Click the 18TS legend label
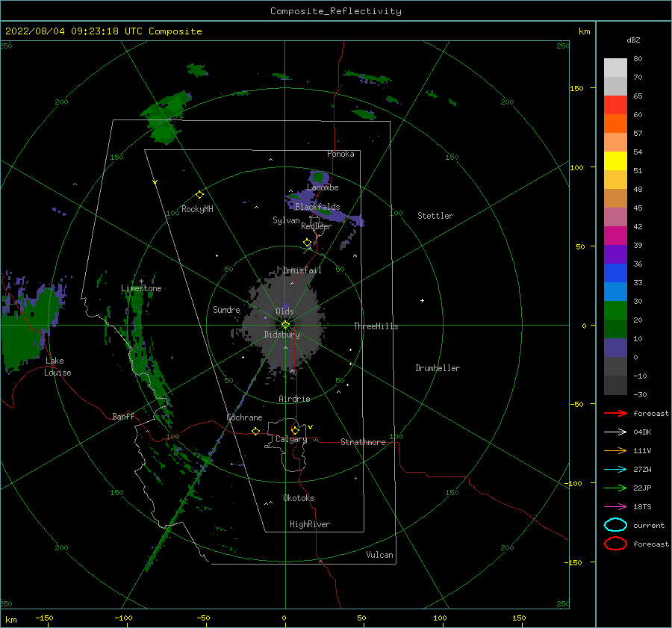Image resolution: width=672 pixels, height=628 pixels. (642, 507)
